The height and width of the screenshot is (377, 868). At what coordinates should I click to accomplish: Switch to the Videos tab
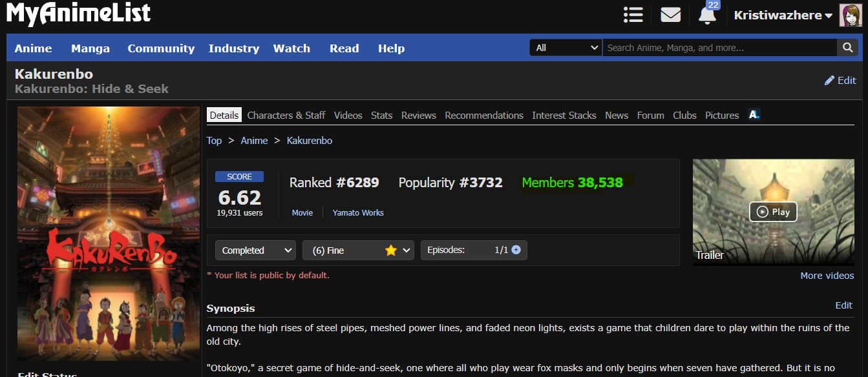(348, 115)
